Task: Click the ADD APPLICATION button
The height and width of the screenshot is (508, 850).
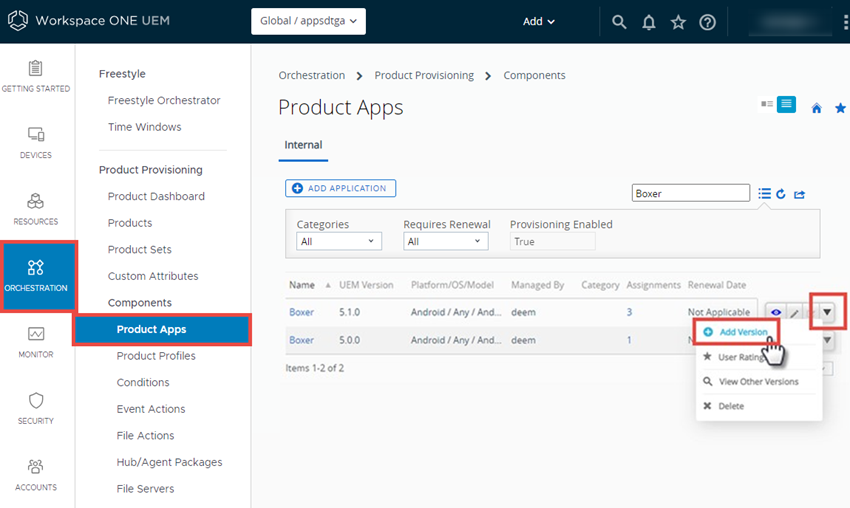Action: tap(340, 188)
